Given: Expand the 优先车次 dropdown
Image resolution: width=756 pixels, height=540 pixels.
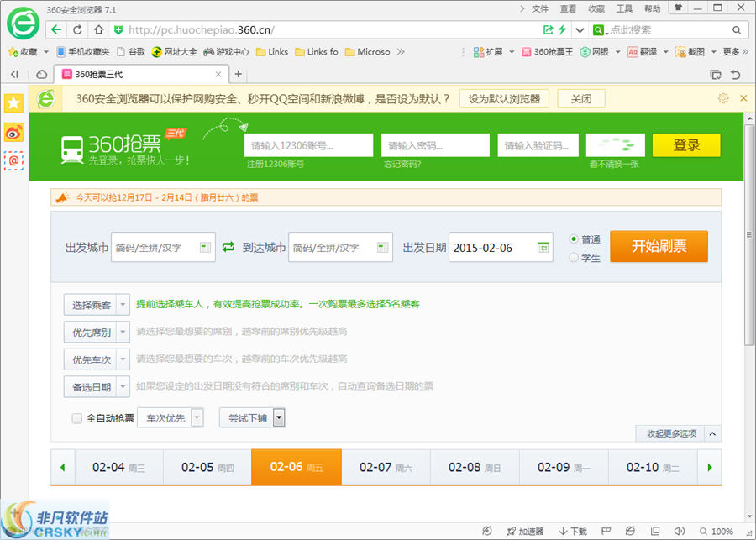Looking at the screenshot, I should click(x=97, y=359).
